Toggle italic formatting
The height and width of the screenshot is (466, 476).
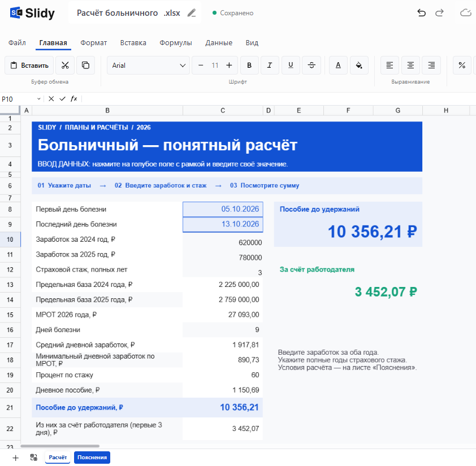click(x=270, y=65)
